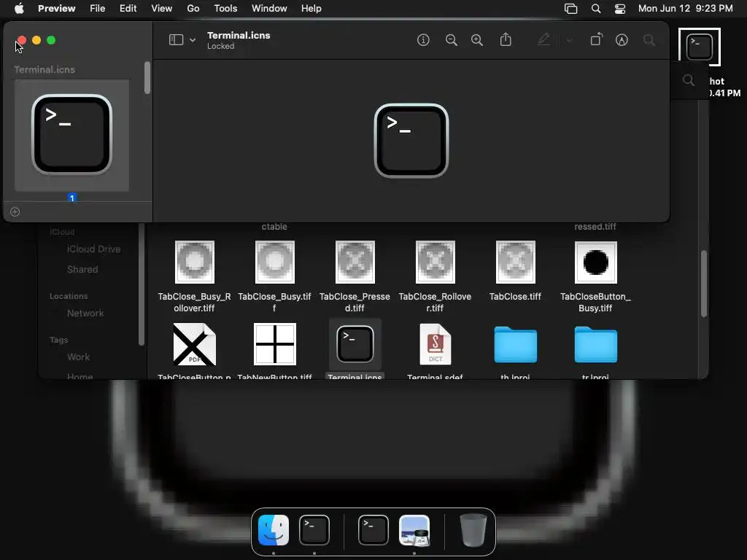
Task: Select TabClose_Pressed.tiff file icon
Action: tap(355, 262)
